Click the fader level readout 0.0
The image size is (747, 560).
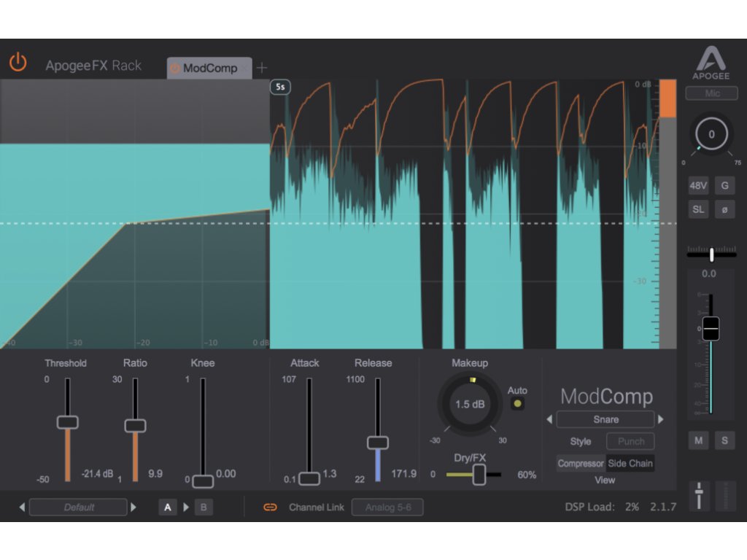tap(709, 274)
